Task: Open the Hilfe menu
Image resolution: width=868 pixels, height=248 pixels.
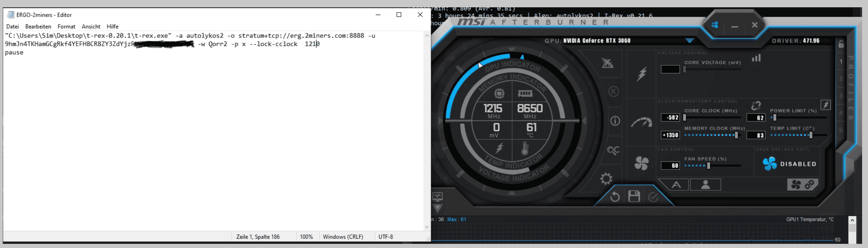Action: tap(112, 26)
